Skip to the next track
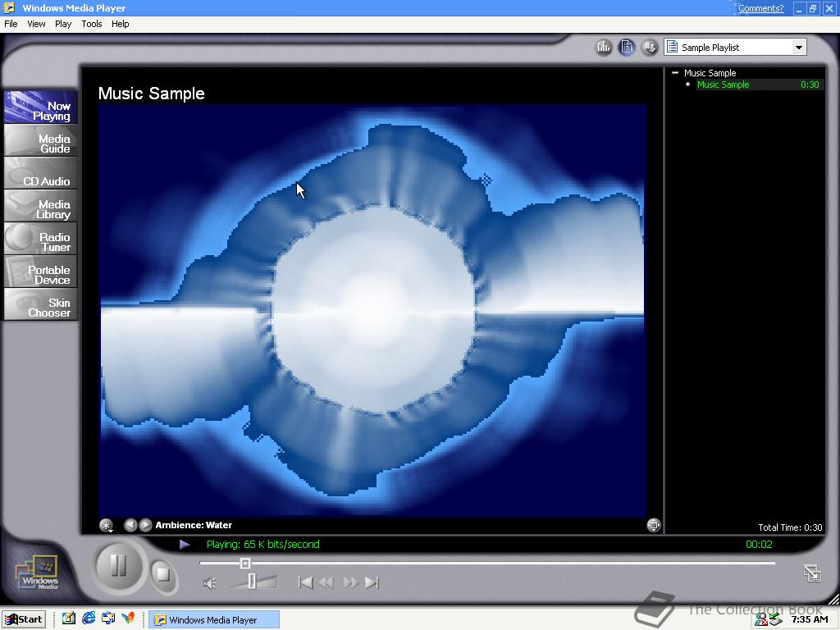The image size is (840, 630). (x=372, y=582)
